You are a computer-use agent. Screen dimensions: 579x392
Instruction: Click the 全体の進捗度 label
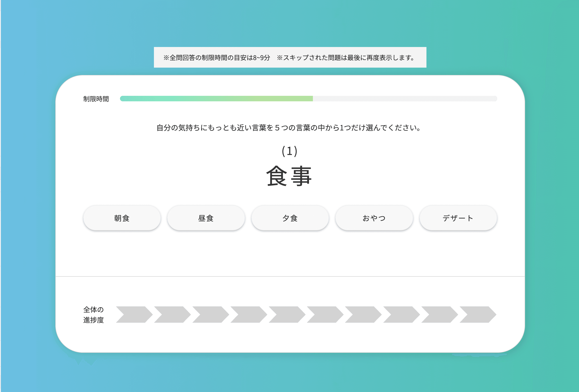(x=93, y=315)
